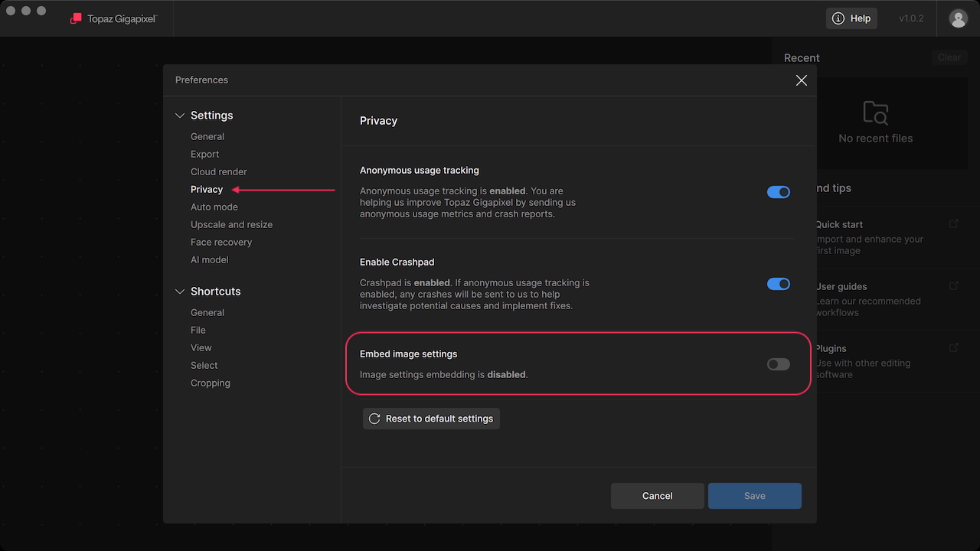Click Reset to default settings button
The width and height of the screenshot is (980, 551).
(431, 419)
